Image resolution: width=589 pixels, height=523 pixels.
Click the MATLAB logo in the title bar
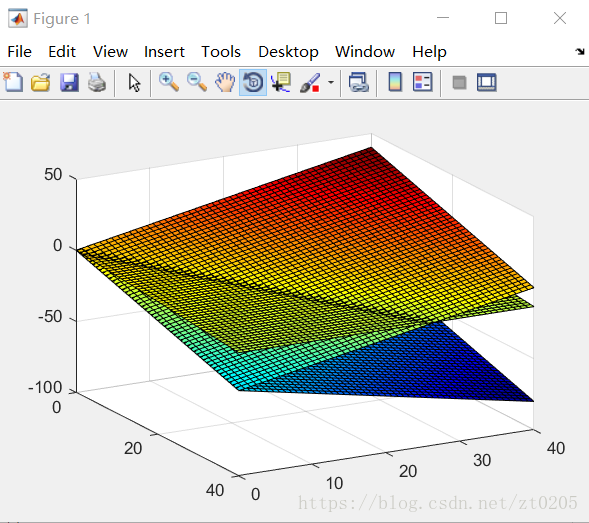(18, 18)
